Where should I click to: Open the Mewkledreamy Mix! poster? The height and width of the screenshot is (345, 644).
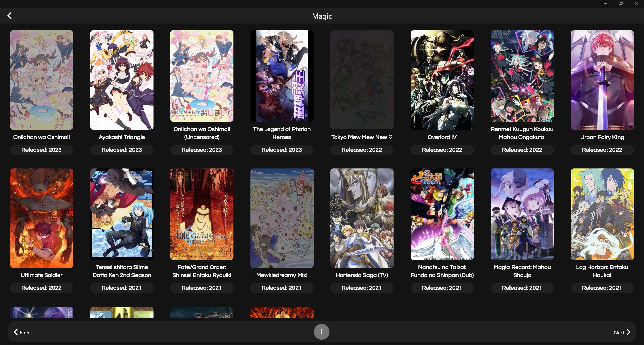tap(282, 218)
